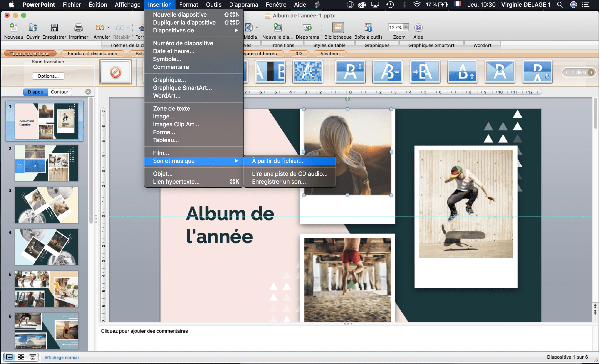Switch to Contour panel tab

(x=59, y=92)
